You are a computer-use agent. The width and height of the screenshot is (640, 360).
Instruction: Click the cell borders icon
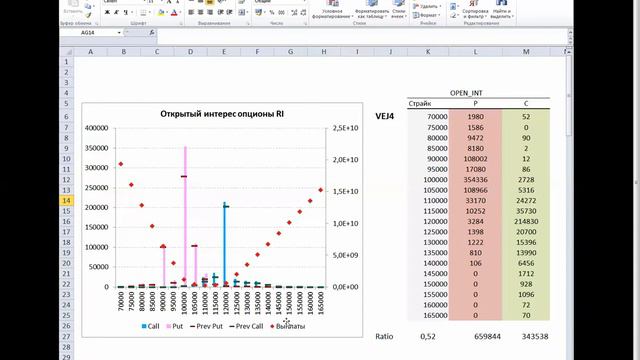point(143,13)
